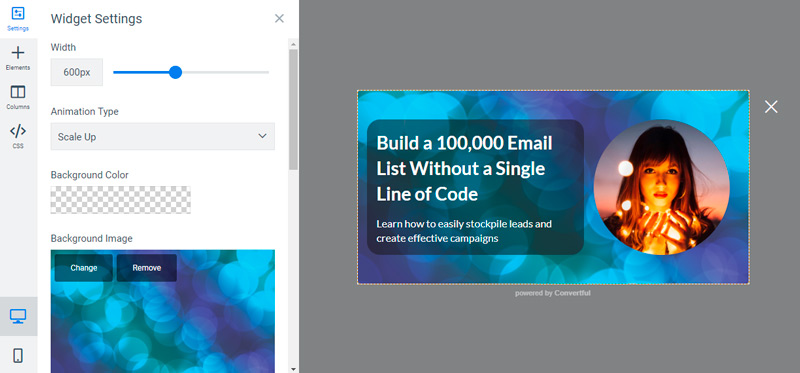Image resolution: width=800 pixels, height=373 pixels.
Task: Open the Settings sidebar tab
Action: (x=18, y=19)
